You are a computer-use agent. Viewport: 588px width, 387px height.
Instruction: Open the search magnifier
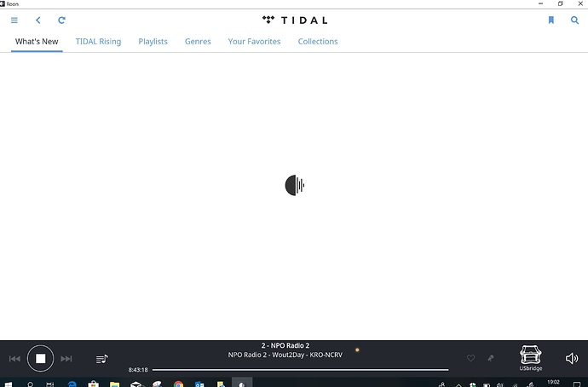pyautogui.click(x=574, y=20)
